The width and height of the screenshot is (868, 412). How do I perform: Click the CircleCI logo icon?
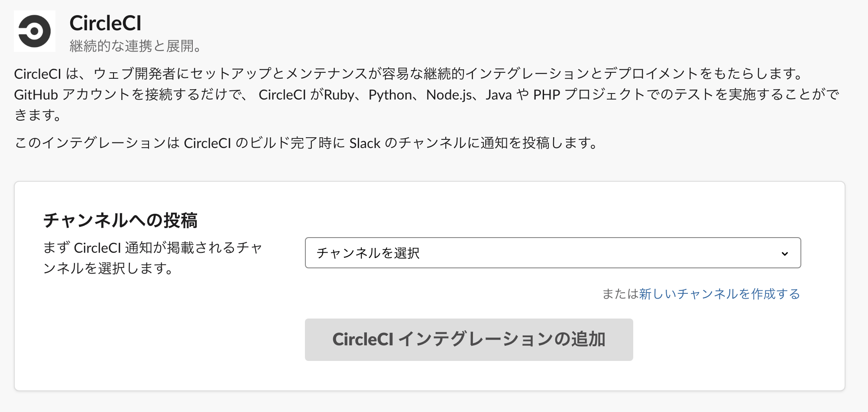coord(35,31)
